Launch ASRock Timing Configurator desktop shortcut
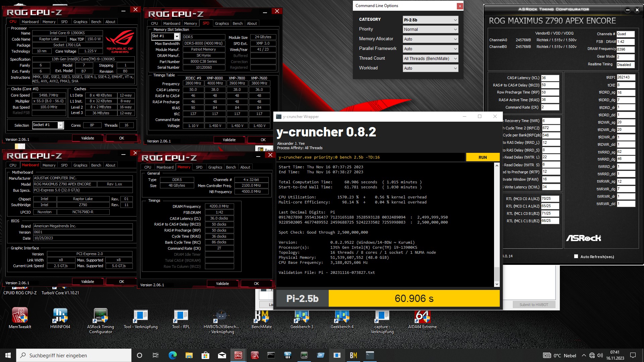Viewport: 644px width, 362px height. 101,320
